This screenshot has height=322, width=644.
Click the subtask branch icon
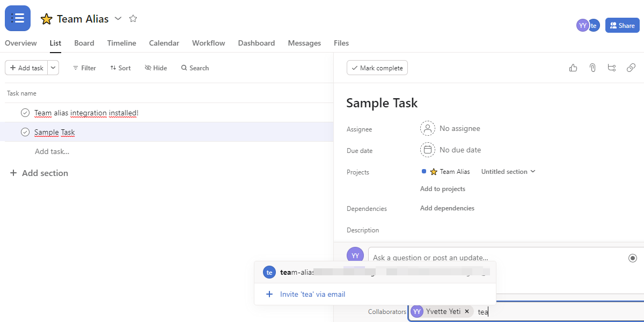click(612, 68)
